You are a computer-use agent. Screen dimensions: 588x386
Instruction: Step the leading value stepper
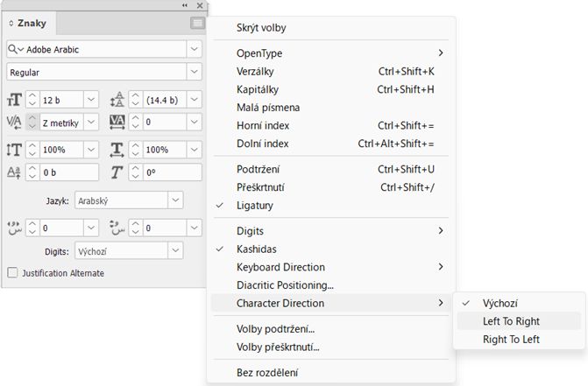pyautogui.click(x=135, y=100)
